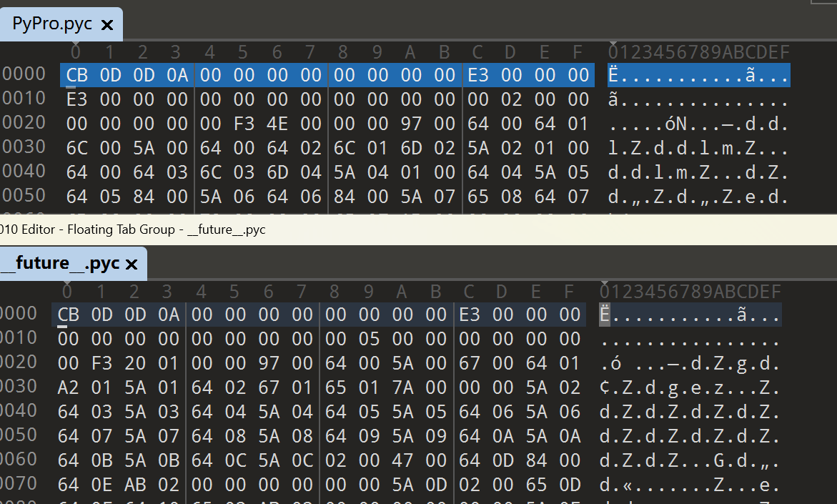Viewport: 837px width, 504px height.
Task: Switch to the __future__.pyc tab
Action: [61, 263]
